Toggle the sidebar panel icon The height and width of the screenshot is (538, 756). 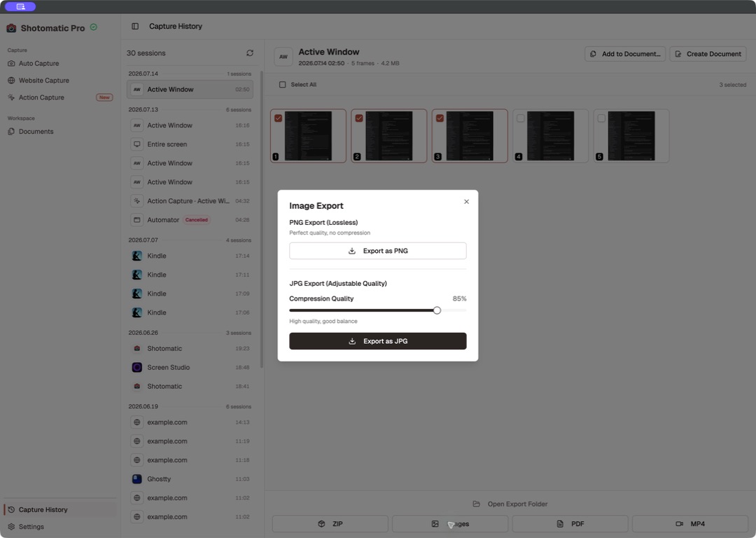tap(135, 27)
